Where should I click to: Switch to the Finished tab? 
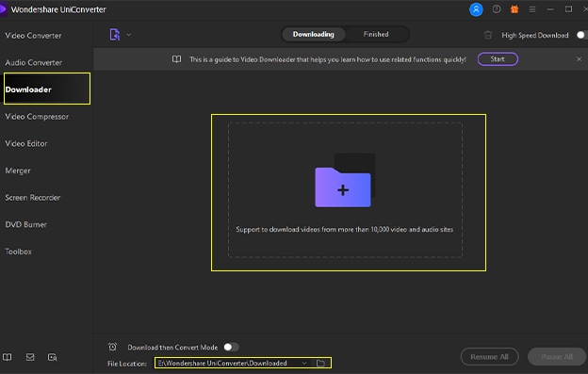pyautogui.click(x=376, y=34)
